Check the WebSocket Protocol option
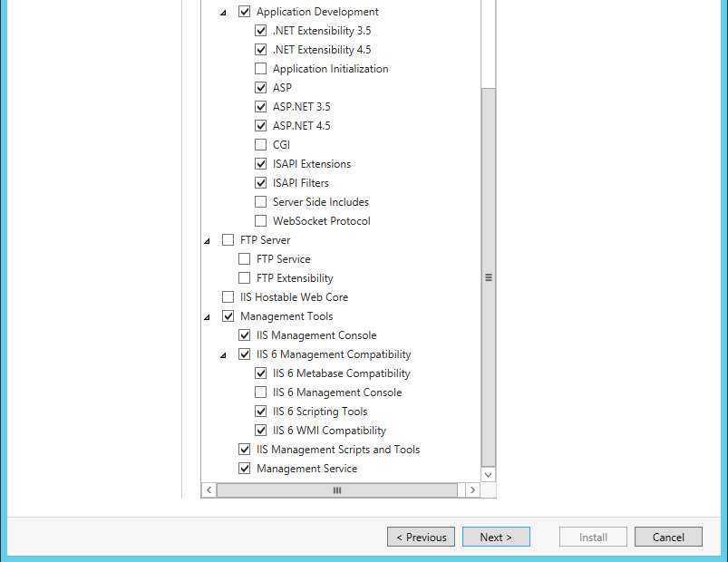Viewport: 728px width, 562px height. tap(261, 221)
